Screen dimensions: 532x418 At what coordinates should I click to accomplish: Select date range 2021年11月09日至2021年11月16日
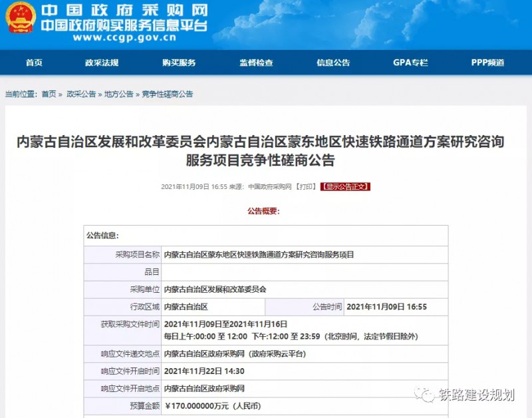point(225,324)
